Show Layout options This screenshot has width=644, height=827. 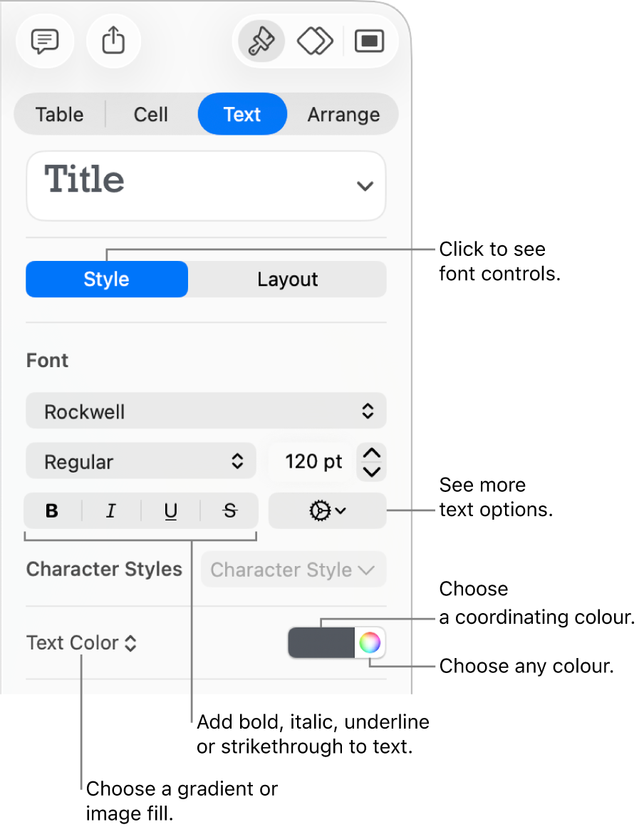click(x=286, y=279)
